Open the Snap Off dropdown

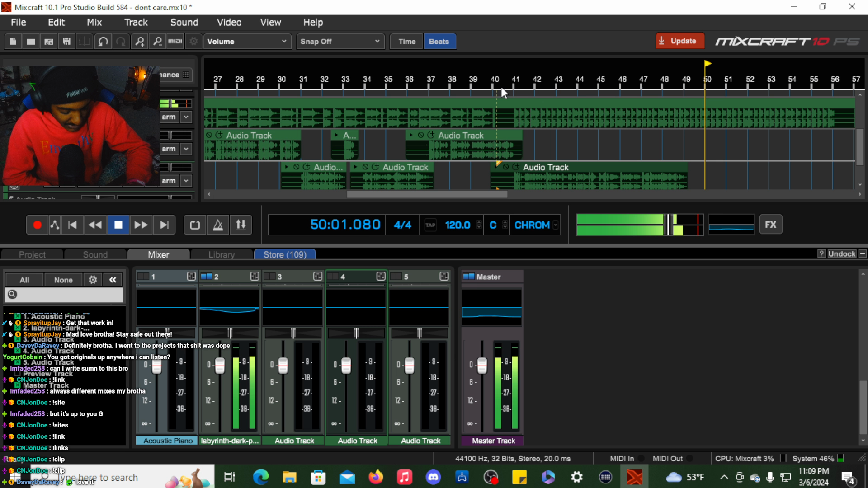(340, 42)
